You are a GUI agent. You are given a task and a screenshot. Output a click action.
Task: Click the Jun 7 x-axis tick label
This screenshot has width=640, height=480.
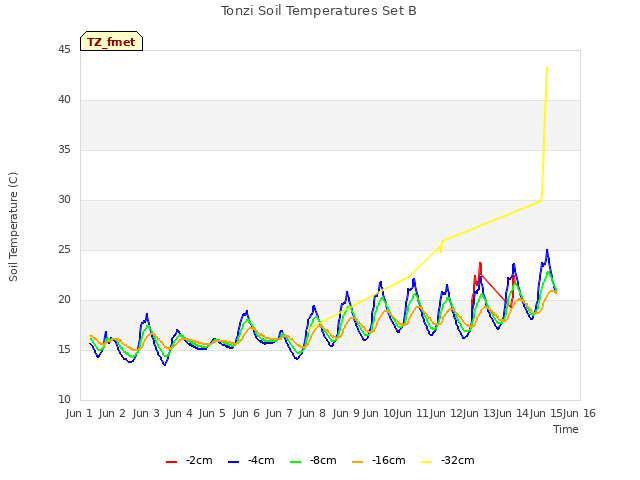click(x=279, y=413)
